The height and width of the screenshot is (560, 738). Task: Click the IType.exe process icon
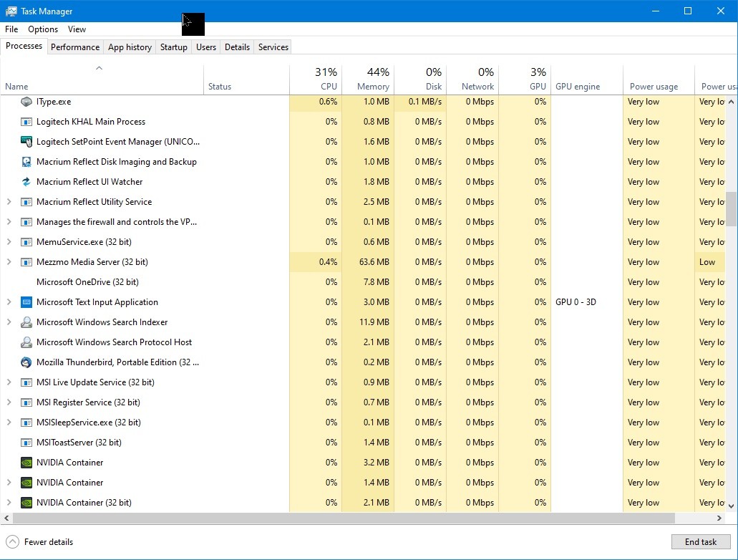(26, 102)
